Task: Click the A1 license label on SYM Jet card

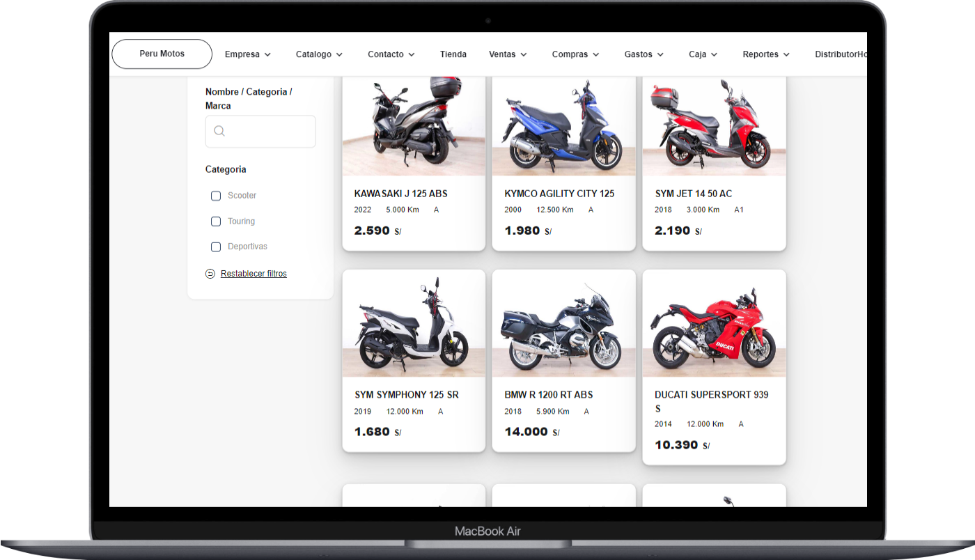Action: (739, 210)
